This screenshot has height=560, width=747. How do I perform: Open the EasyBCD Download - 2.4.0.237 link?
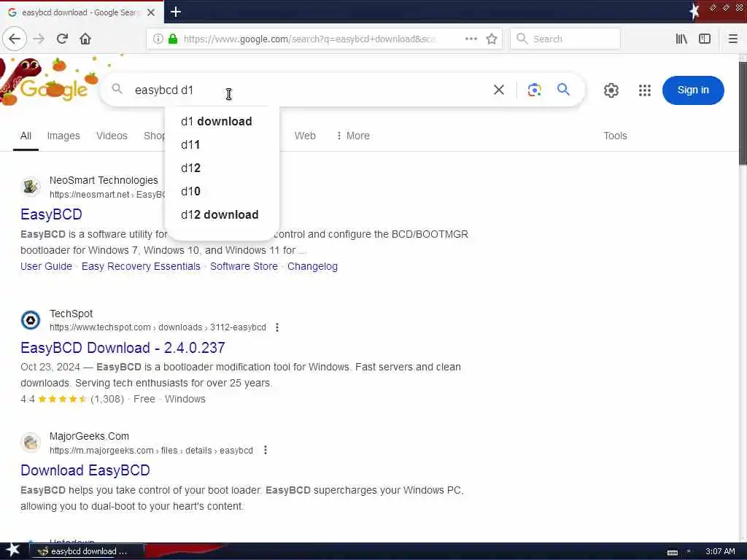pos(123,348)
